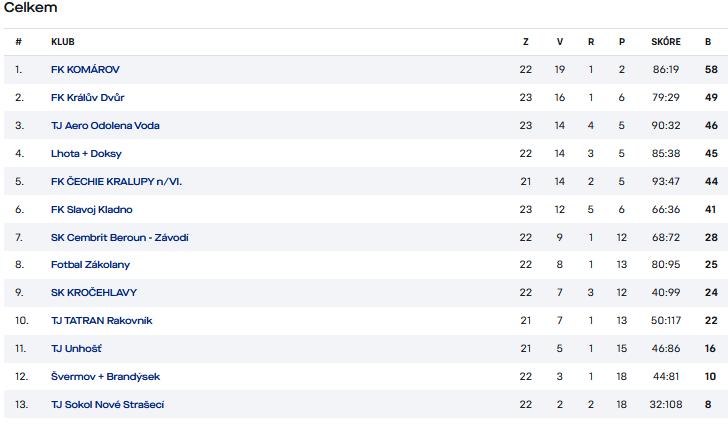Click the Švermov + Brandýsek link

click(x=105, y=376)
